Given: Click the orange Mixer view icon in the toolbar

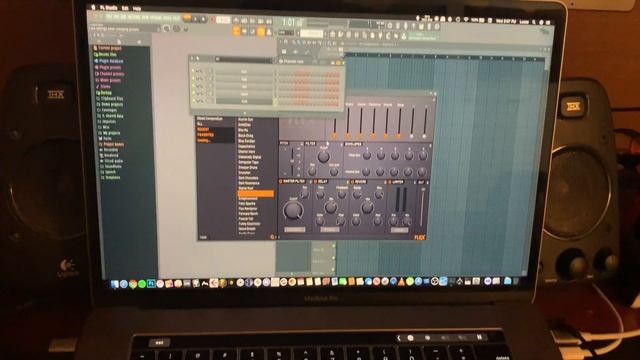Looking at the screenshot, I should pos(260,32).
